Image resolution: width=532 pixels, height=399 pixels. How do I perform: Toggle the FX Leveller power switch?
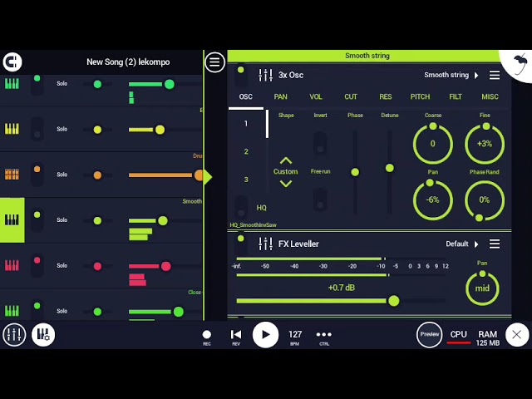click(x=240, y=243)
